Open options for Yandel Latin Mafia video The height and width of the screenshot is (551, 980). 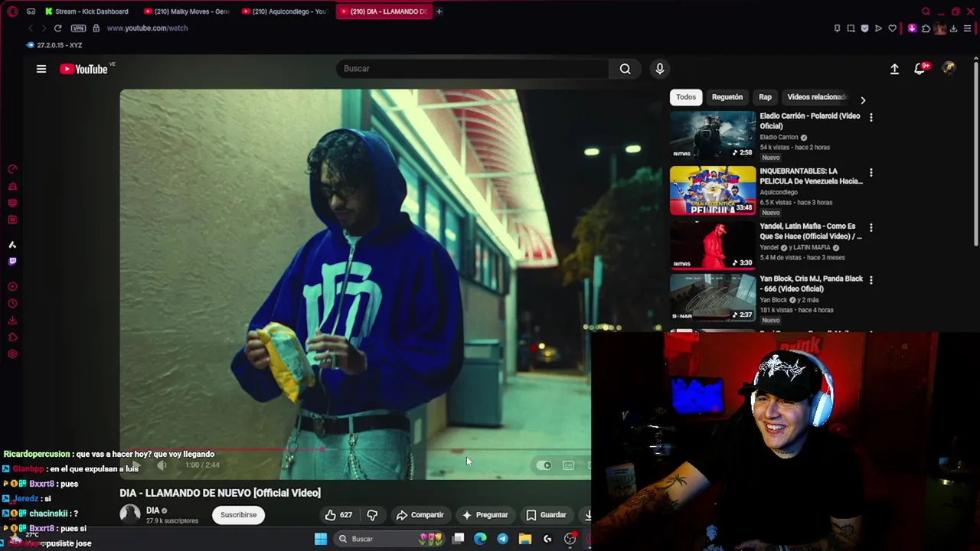pyautogui.click(x=871, y=227)
